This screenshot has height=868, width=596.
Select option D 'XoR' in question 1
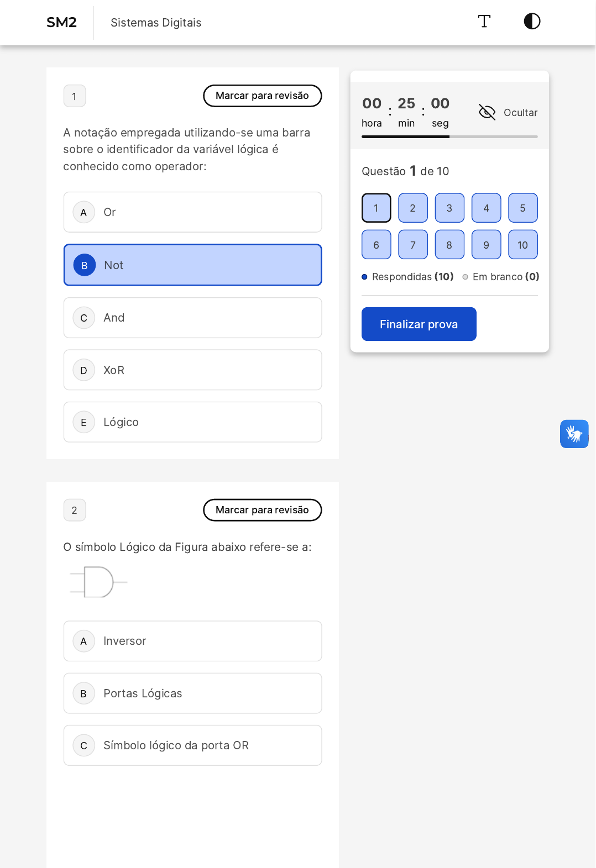coord(192,370)
